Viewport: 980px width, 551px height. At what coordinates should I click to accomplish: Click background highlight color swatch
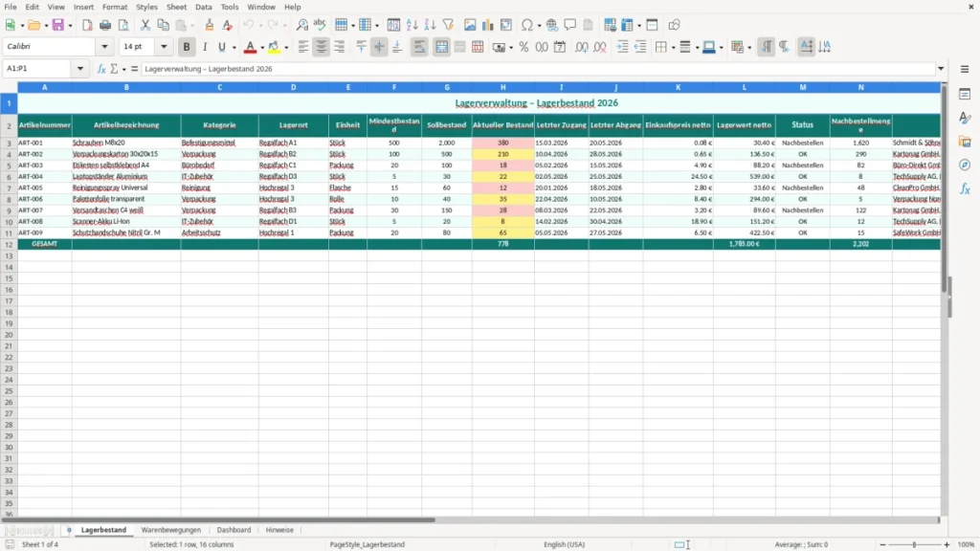coord(274,47)
